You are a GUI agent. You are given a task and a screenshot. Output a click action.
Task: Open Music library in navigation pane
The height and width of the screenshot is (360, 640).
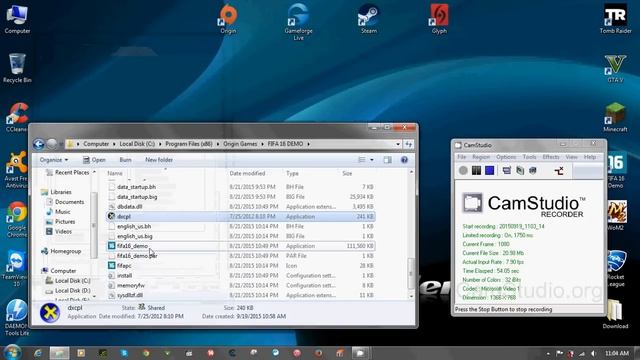pos(58,212)
